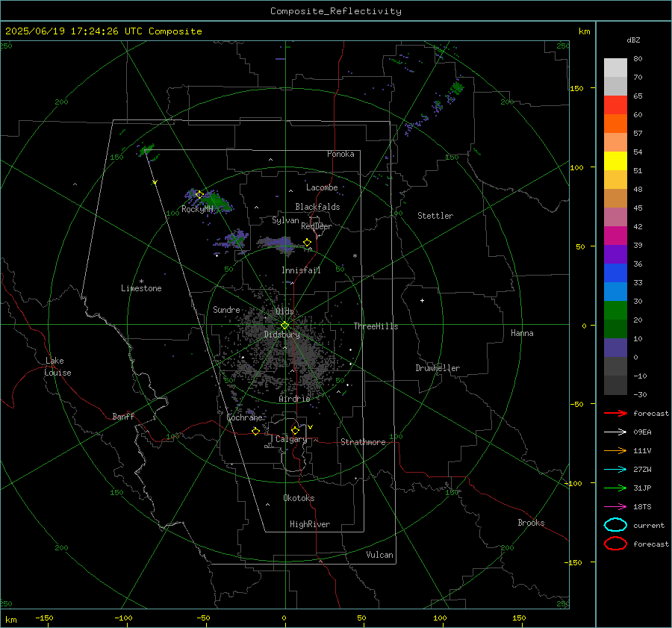Click the yellow diamond marker above Calgary

(x=295, y=430)
